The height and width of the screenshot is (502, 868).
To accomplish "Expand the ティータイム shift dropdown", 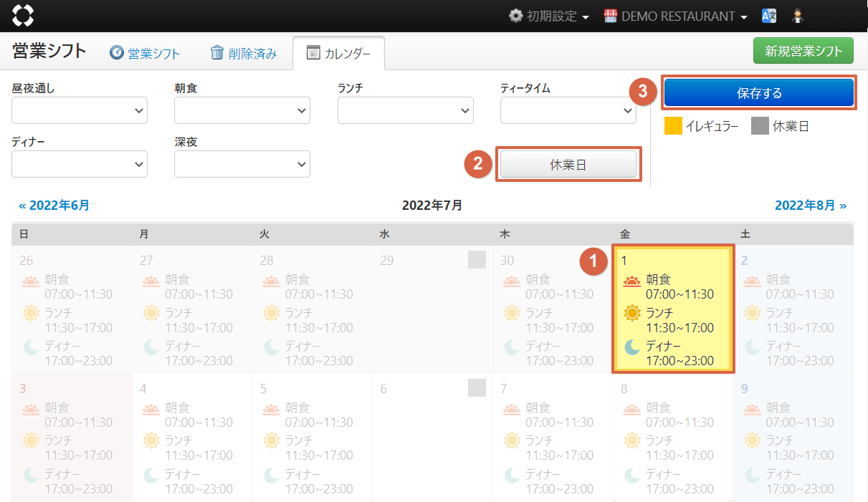I will click(568, 110).
